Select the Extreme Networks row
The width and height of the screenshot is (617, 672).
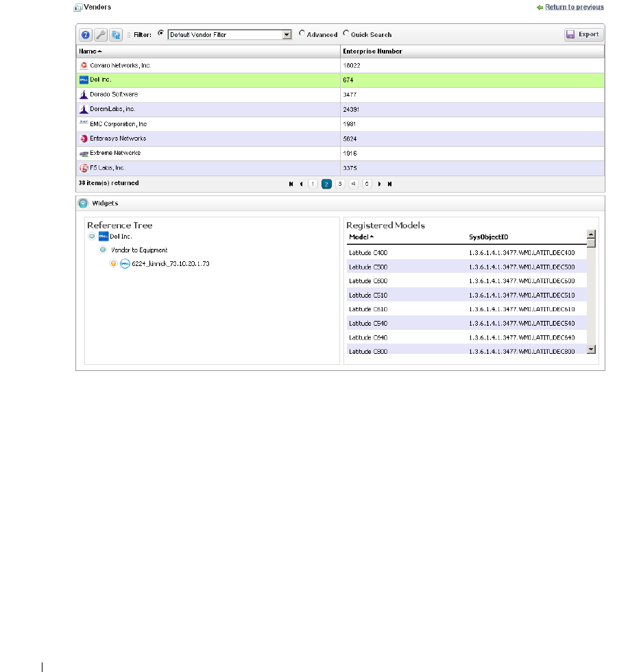pos(340,154)
